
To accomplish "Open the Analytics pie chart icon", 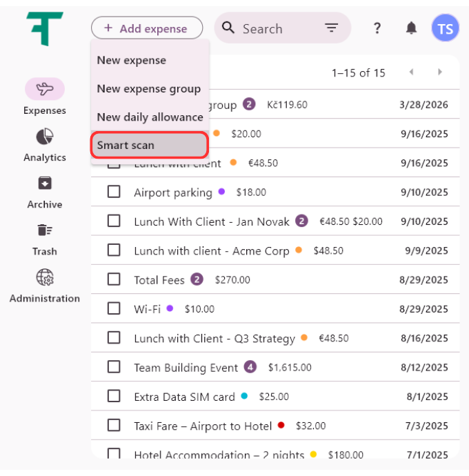I will click(x=45, y=136).
